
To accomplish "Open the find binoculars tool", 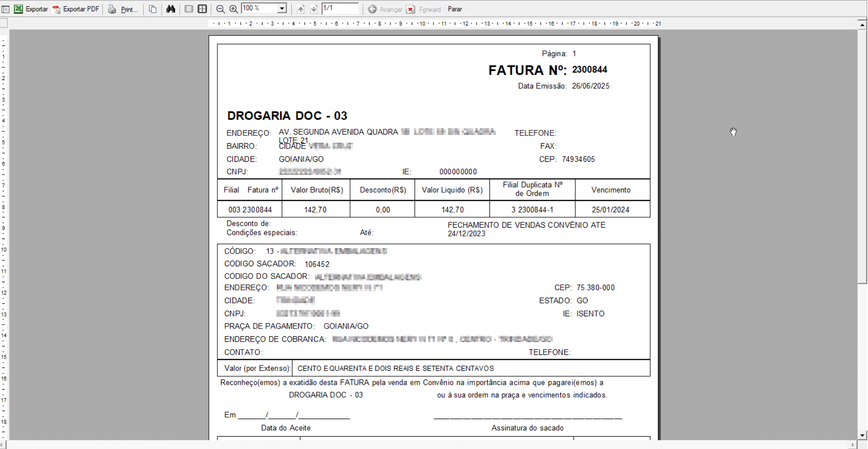I will coord(171,9).
